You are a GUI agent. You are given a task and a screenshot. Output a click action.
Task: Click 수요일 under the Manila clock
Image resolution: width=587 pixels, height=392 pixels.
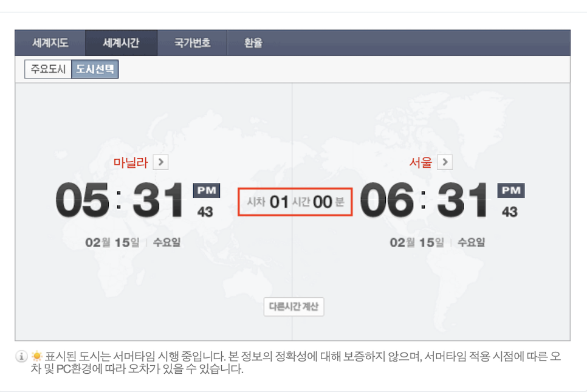coord(166,242)
